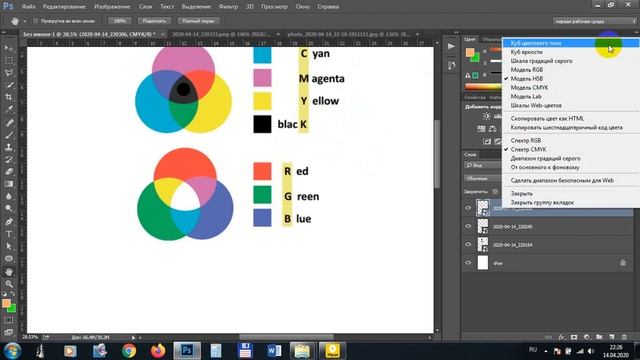Open the Фильтр menu
The height and width of the screenshot is (360, 640).
point(228,7)
